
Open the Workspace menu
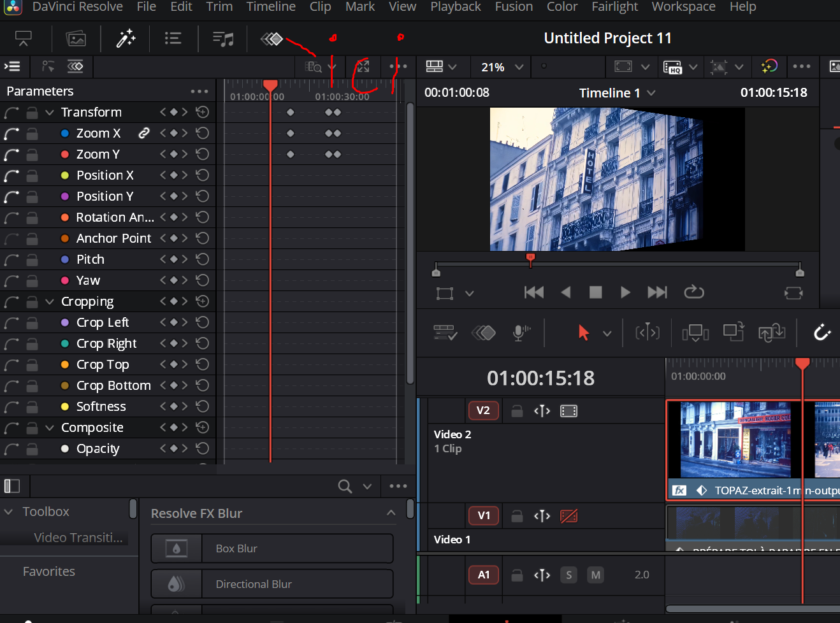coord(683,7)
